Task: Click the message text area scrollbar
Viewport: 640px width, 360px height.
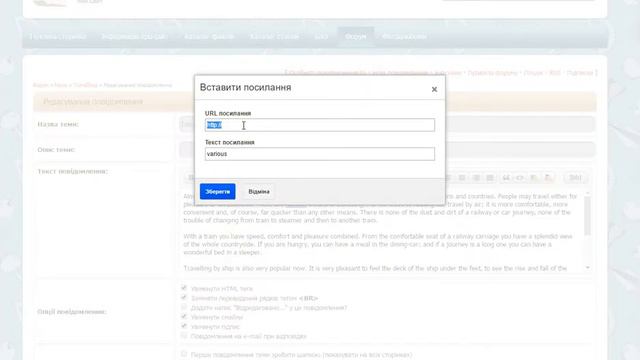Action: [587, 216]
